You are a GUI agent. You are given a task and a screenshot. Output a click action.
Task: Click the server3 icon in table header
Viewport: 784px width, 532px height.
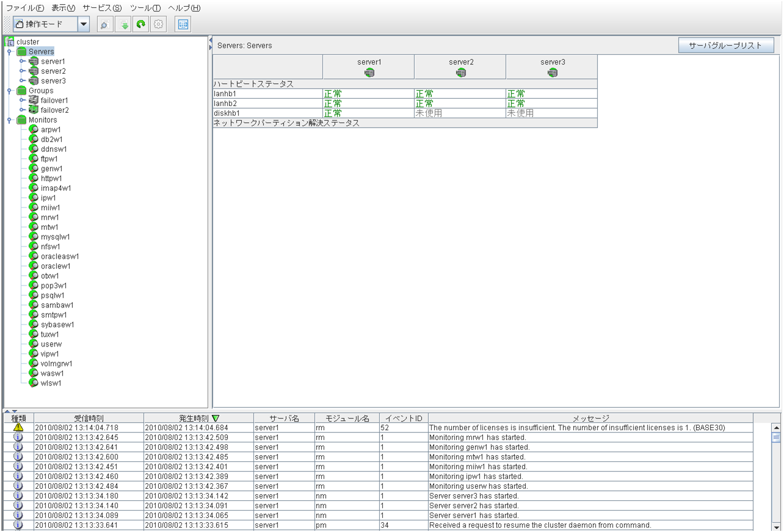553,73
